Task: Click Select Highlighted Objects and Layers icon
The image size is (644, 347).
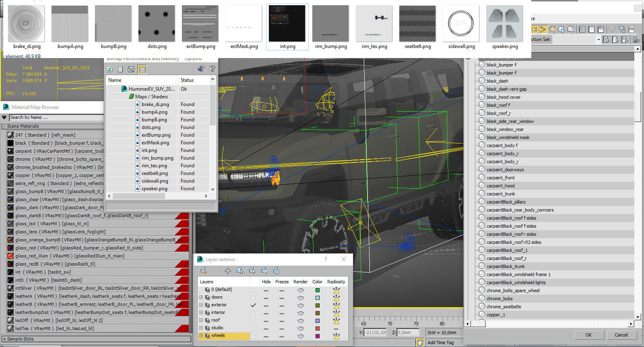Action: pyautogui.click(x=240, y=271)
